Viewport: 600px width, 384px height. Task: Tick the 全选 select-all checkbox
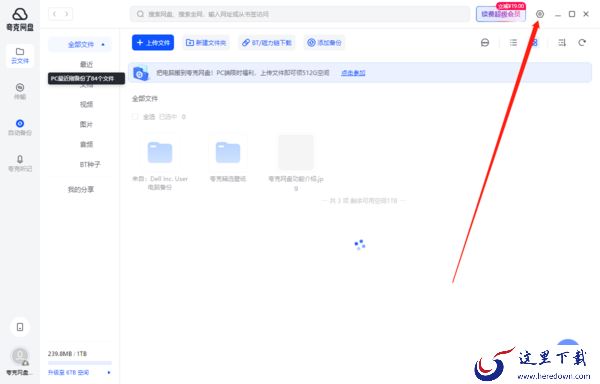click(135, 117)
